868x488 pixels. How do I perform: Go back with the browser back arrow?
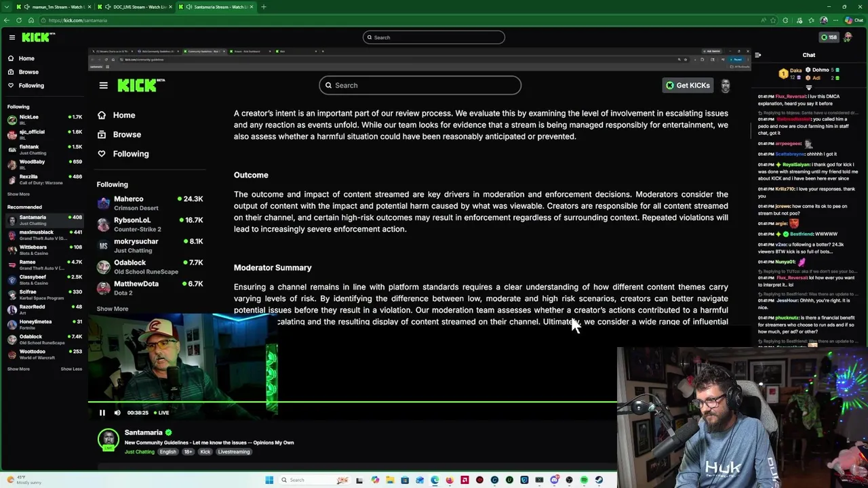pyautogui.click(x=7, y=20)
